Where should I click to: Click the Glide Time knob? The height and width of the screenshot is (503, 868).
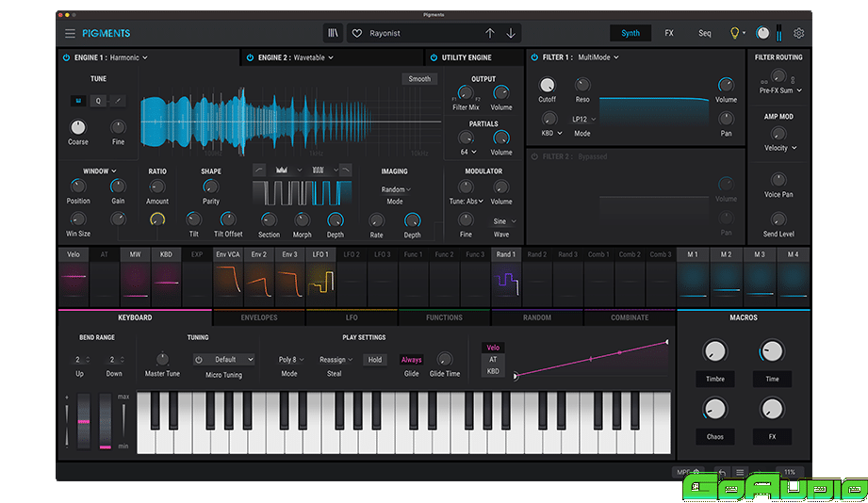click(445, 360)
